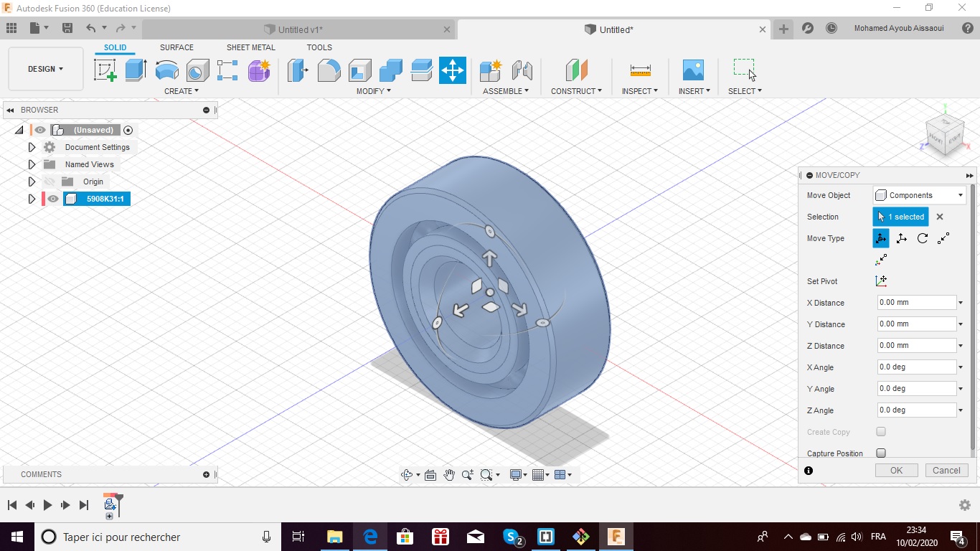Choose Translate move type
Screen dimensions: 980x551
click(x=902, y=238)
